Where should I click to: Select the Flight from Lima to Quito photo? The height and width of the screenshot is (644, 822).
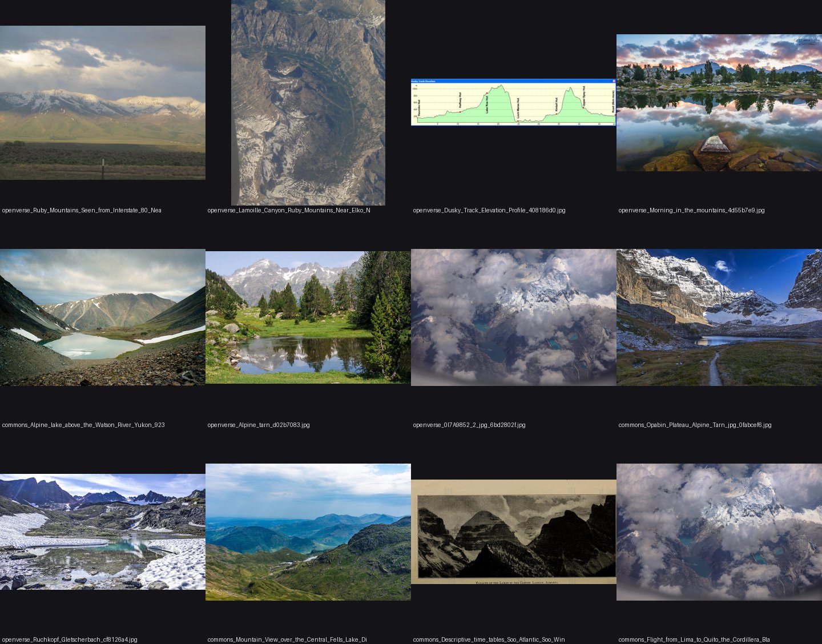pyautogui.click(x=719, y=532)
